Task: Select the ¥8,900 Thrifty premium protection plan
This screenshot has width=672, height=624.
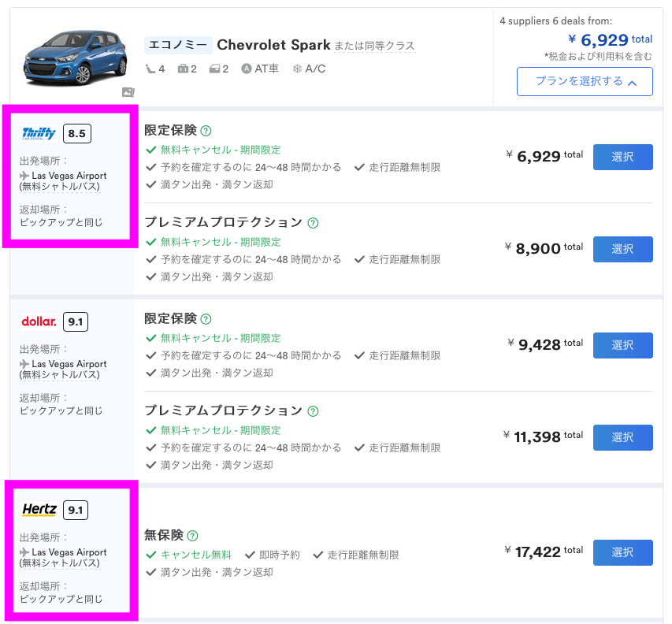Action: tap(622, 249)
